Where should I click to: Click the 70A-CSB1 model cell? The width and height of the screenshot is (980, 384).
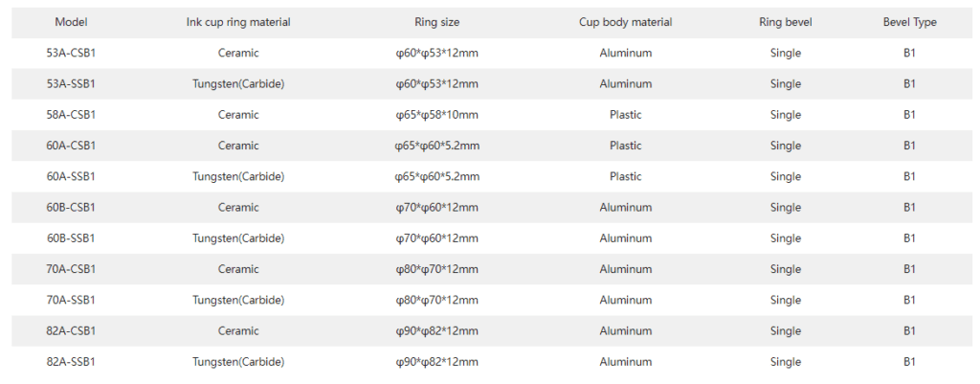(x=71, y=269)
